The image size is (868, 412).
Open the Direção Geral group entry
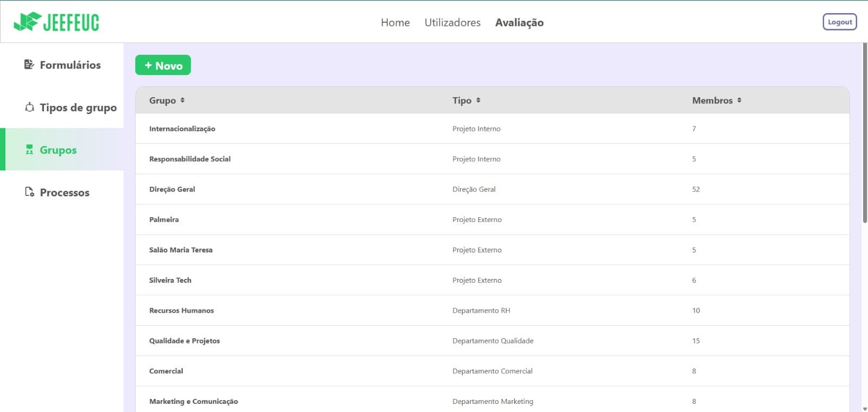point(172,189)
